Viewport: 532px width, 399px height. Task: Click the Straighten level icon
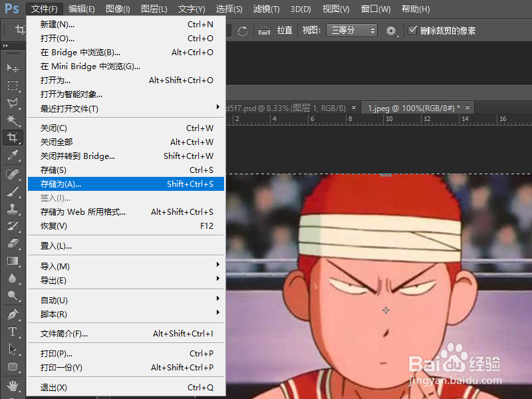pyautogui.click(x=264, y=31)
